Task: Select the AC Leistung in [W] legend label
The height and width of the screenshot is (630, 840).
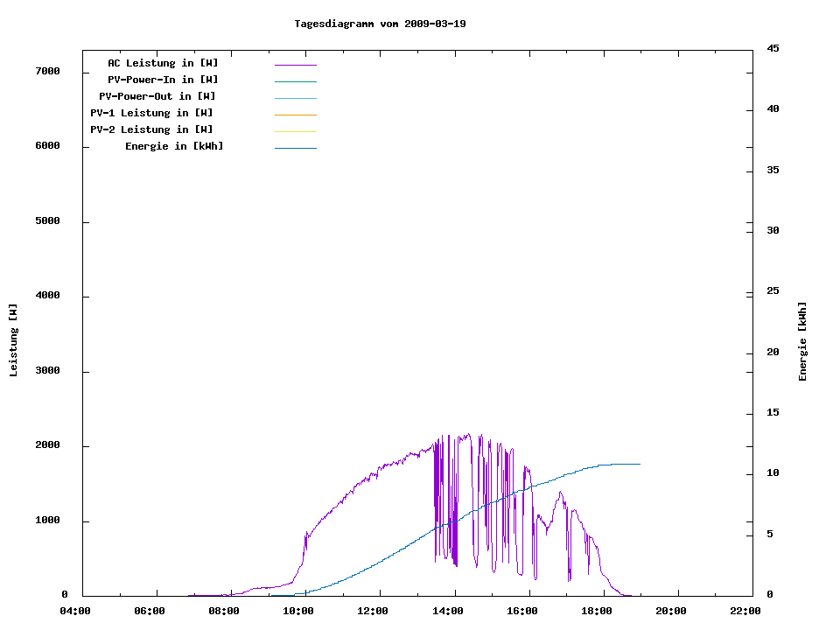Action: pyautogui.click(x=163, y=63)
